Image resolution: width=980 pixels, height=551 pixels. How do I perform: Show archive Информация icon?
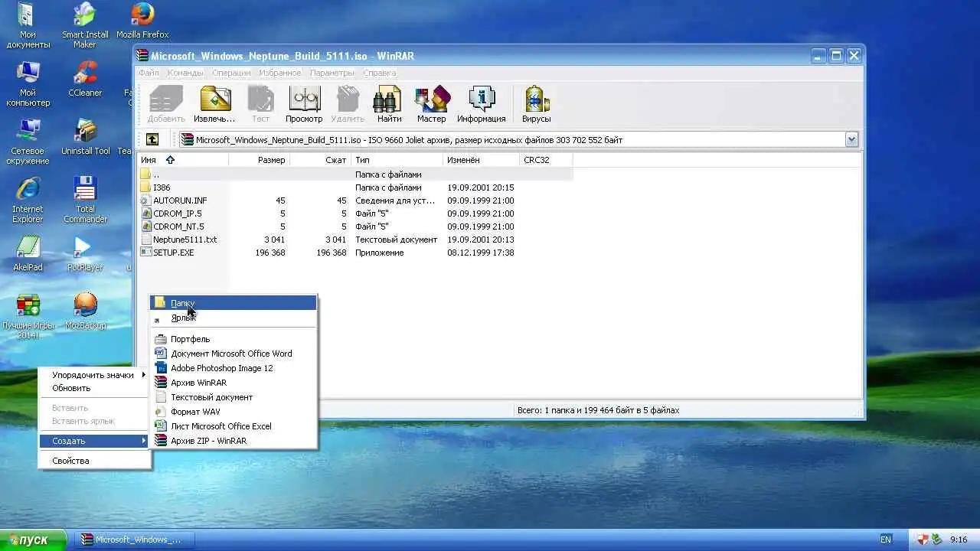click(x=481, y=104)
